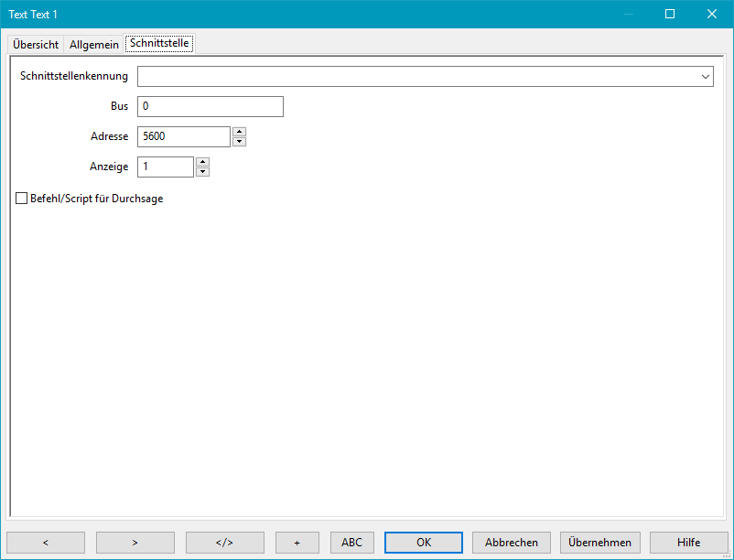Focus the Adresse number field
Screen dimensions: 734x560
click(x=183, y=137)
